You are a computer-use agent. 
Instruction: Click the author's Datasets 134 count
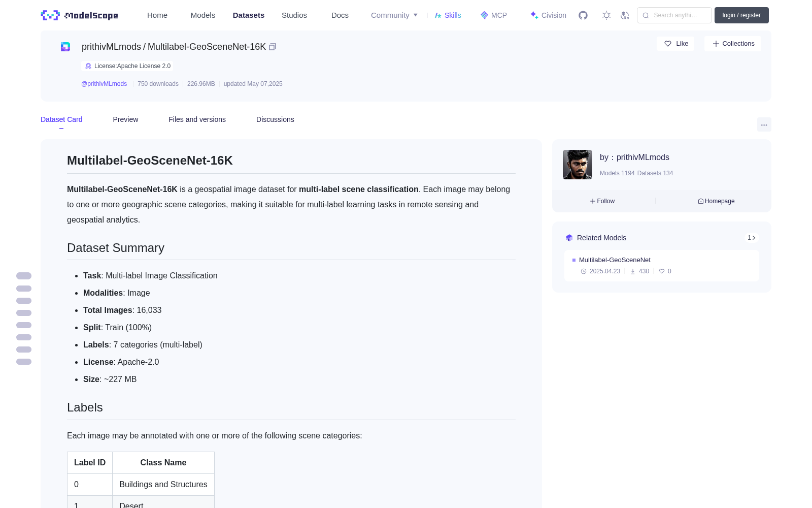(x=655, y=173)
